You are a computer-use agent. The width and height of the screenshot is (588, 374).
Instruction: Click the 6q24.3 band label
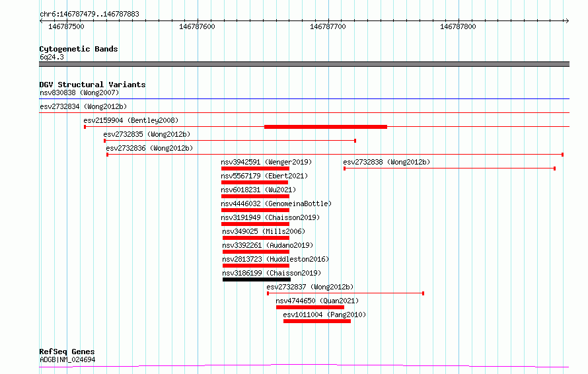[52, 57]
